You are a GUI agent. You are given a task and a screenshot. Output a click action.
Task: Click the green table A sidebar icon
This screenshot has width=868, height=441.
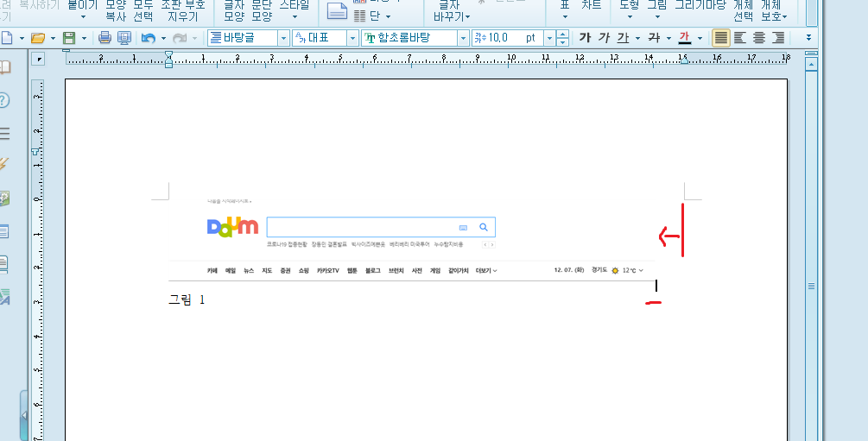tap(5, 297)
